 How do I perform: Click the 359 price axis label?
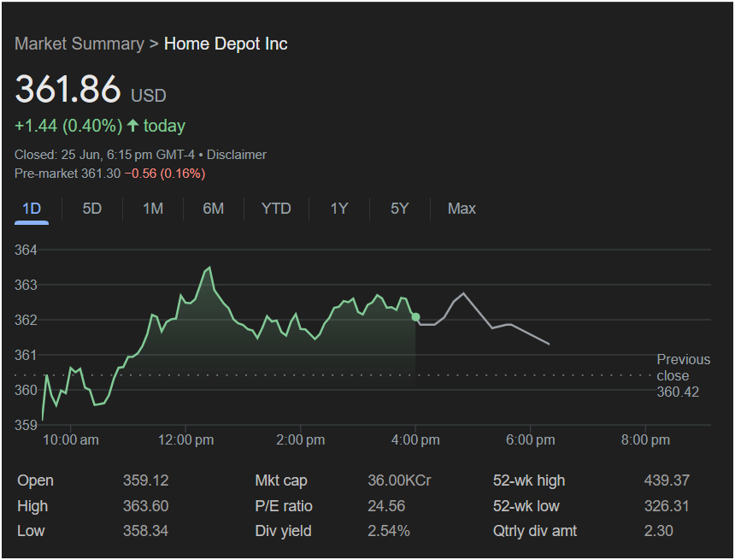26,425
